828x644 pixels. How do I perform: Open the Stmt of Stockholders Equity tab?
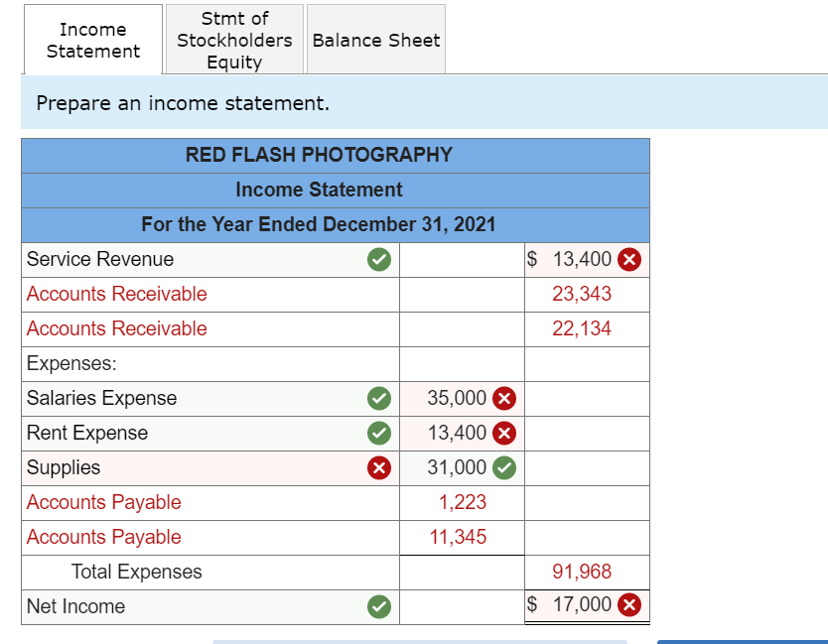tap(234, 40)
